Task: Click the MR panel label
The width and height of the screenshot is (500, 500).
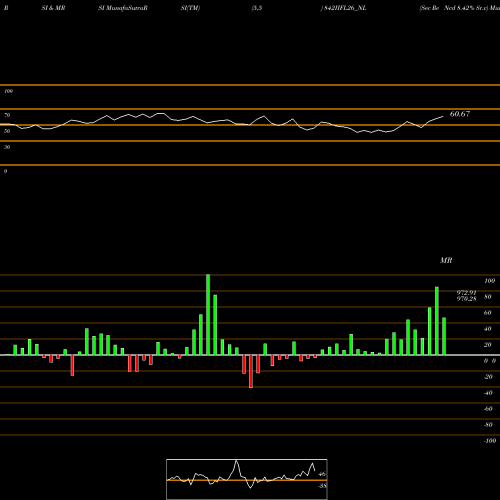Action: coord(446,260)
